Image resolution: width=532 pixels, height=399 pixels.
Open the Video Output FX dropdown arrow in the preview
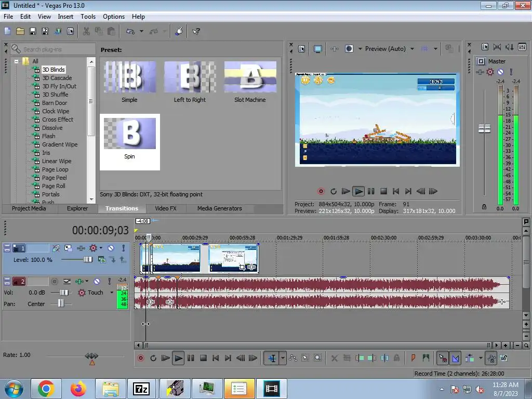tap(360, 49)
